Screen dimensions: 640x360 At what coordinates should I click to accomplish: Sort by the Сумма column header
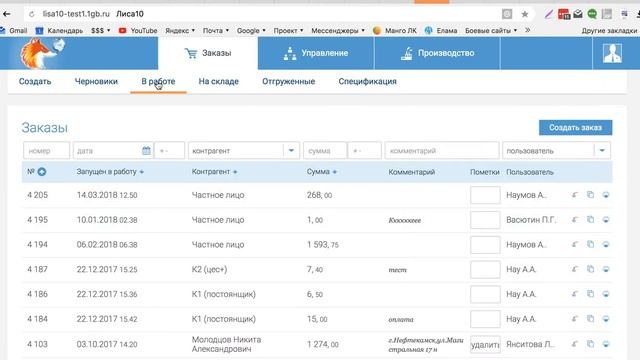322,172
